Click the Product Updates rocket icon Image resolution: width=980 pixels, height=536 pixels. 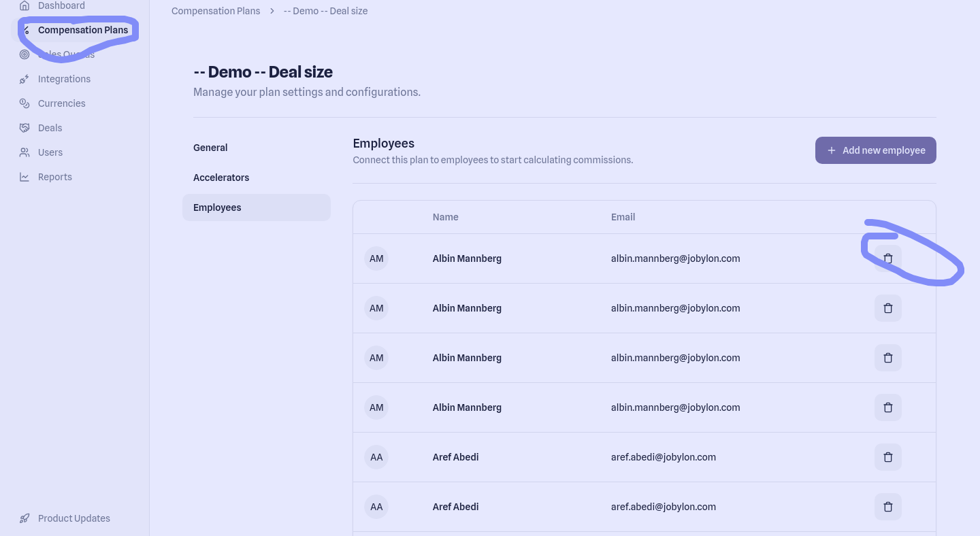click(24, 518)
